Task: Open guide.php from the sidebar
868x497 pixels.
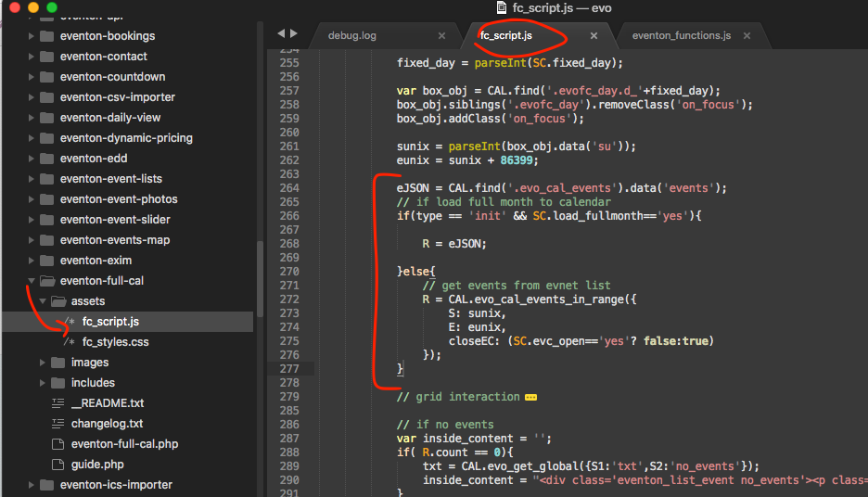Action: tap(96, 465)
